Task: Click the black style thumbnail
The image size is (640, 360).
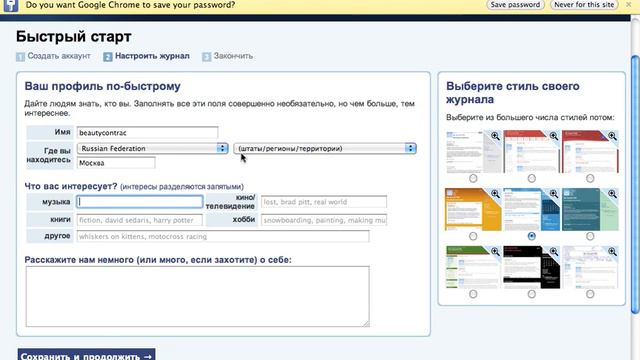Action: click(531, 267)
